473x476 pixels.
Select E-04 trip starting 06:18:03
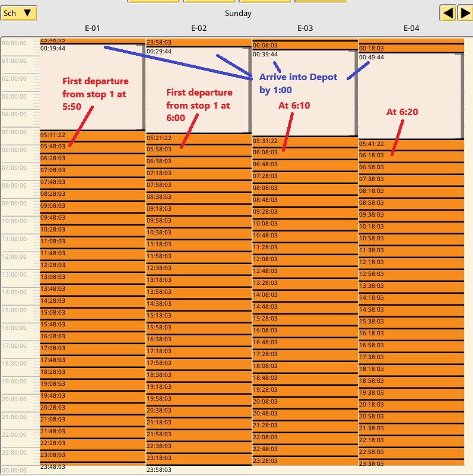[x=411, y=157]
